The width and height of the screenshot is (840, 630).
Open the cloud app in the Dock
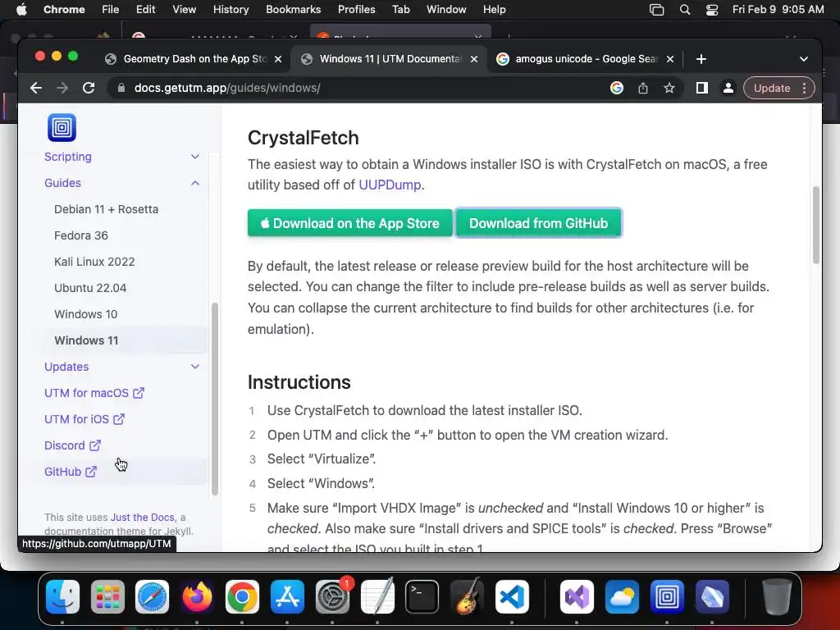tap(622, 596)
